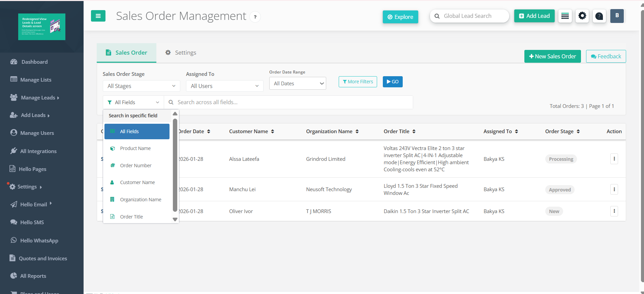Create a New Sales Order
This screenshot has width=644, height=294.
(x=552, y=56)
